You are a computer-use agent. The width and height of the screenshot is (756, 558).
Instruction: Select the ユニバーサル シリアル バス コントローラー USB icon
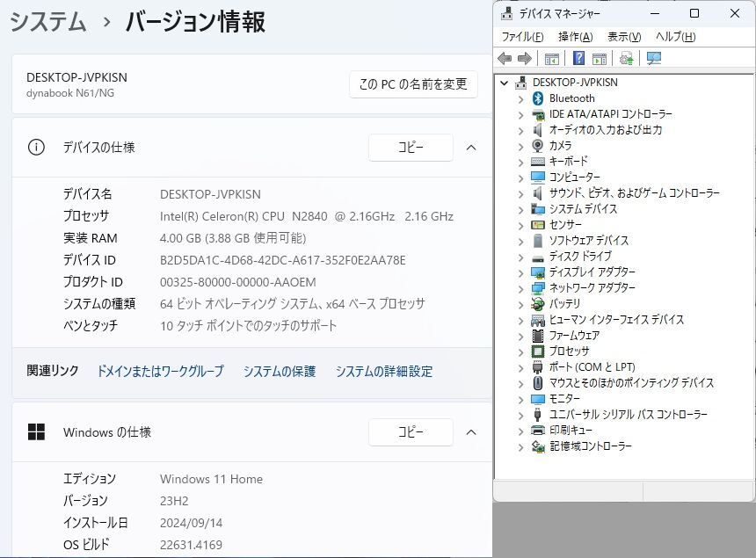point(538,415)
